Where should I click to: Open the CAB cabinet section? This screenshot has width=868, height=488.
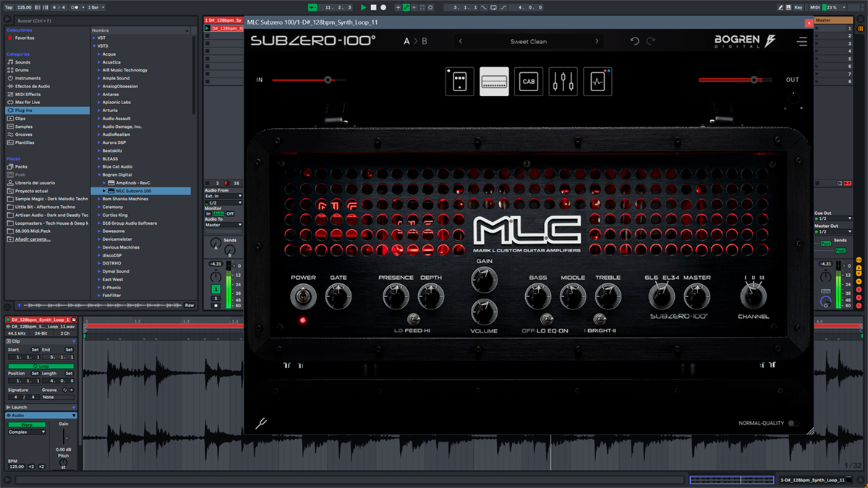(529, 82)
